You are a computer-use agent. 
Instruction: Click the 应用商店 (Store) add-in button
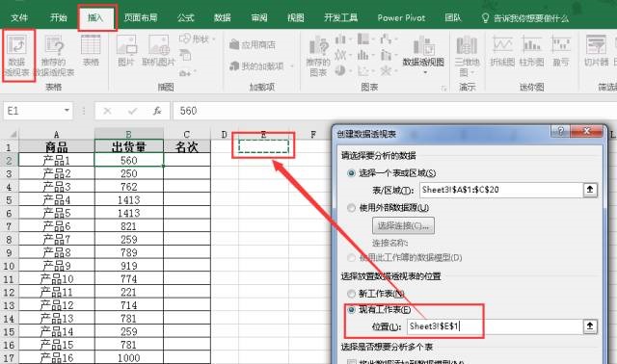(253, 45)
